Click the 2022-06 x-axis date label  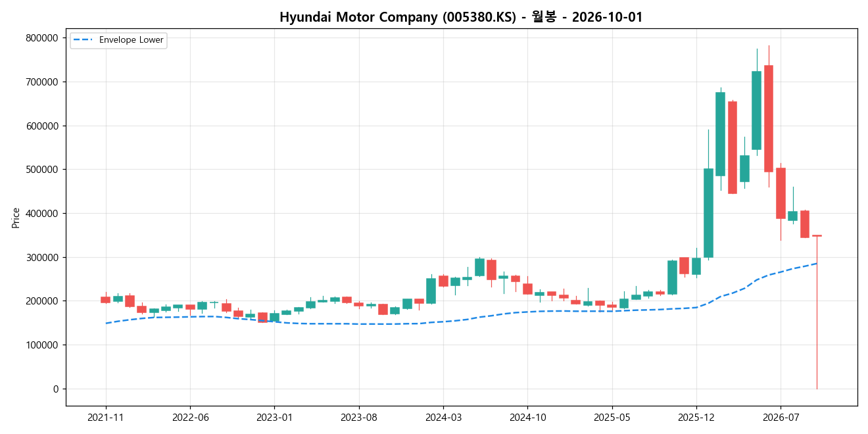point(190,418)
